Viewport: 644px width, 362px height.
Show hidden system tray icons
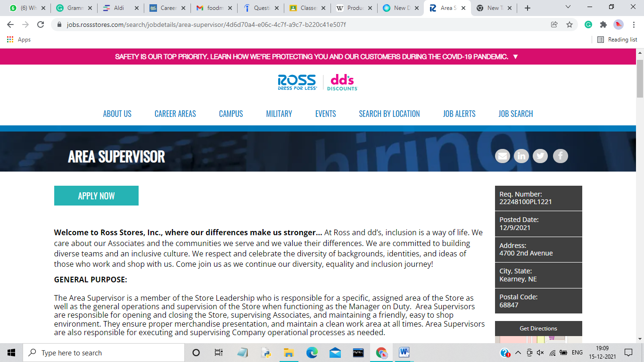[x=518, y=353]
